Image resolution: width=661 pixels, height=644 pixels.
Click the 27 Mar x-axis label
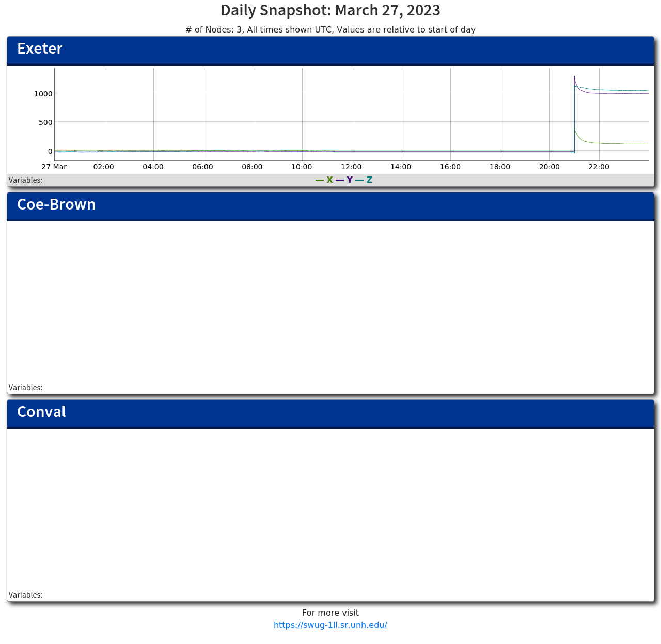point(54,167)
